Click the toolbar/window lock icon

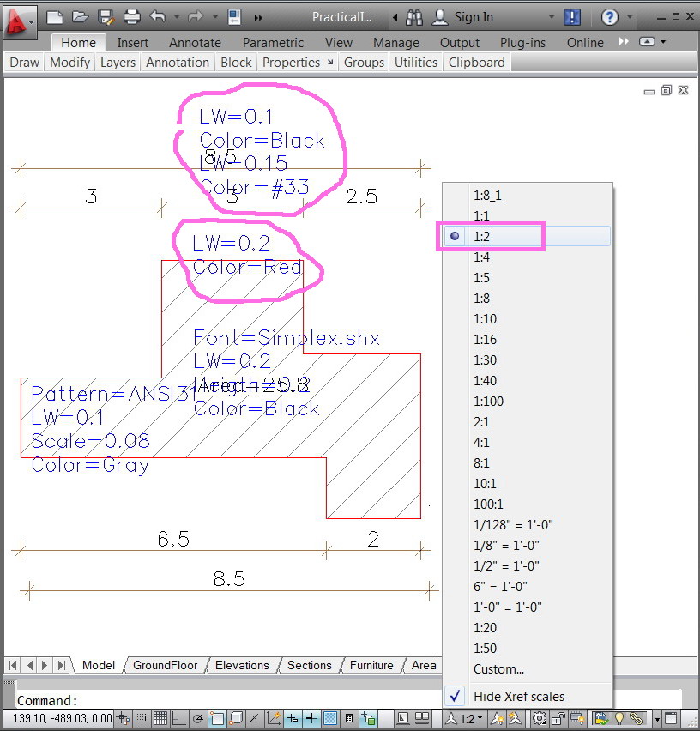point(558,718)
